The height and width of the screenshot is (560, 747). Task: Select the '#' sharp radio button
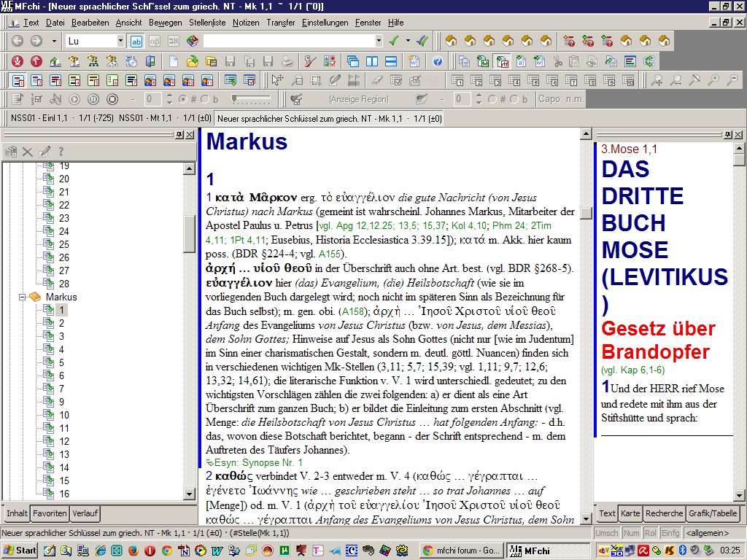click(182, 99)
